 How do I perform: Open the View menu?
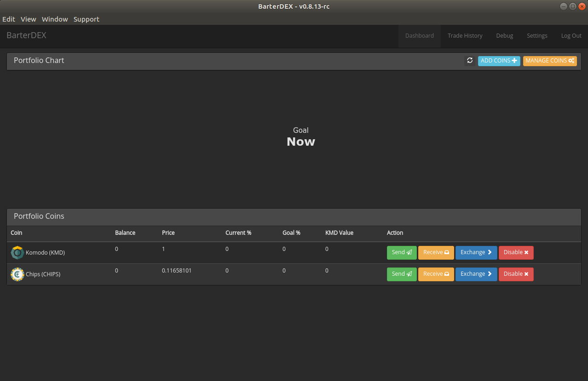coord(29,19)
